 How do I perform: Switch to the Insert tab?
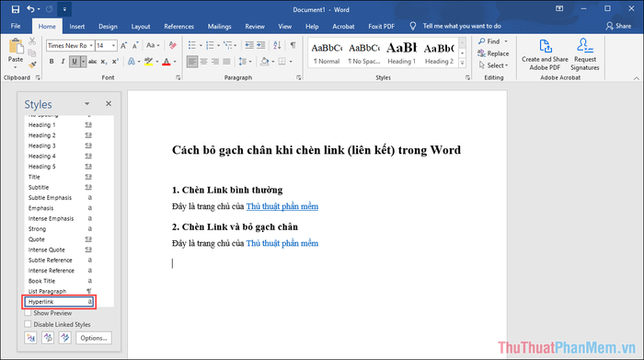click(76, 26)
